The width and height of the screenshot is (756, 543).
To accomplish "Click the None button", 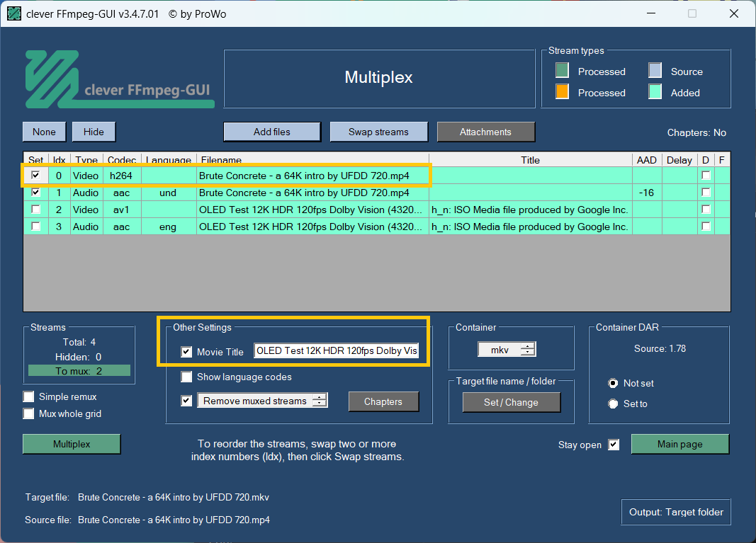I will [45, 132].
